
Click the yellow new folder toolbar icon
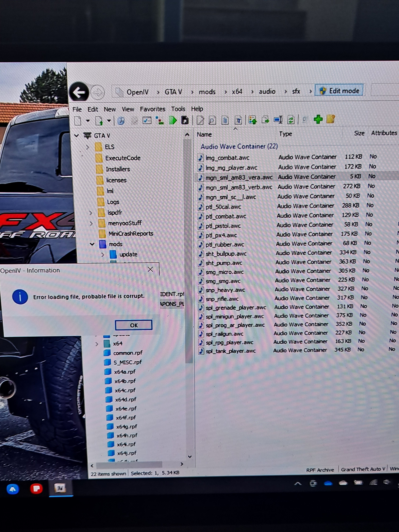(331, 119)
